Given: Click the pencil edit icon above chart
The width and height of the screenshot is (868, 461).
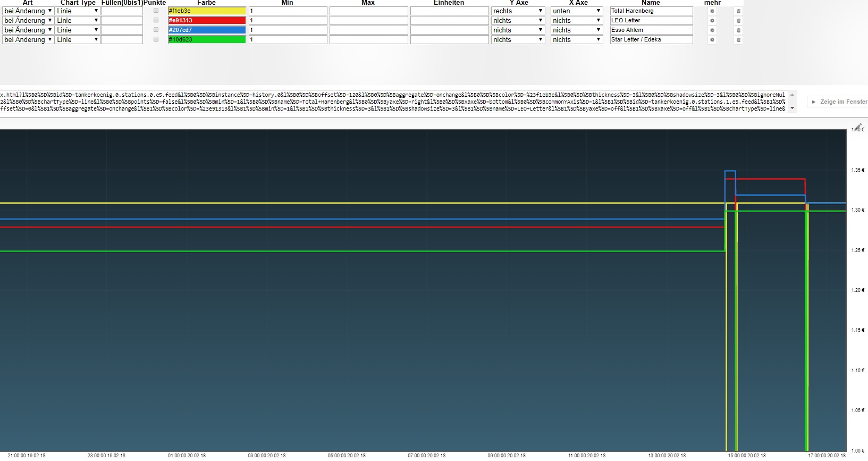Looking at the screenshot, I should (858, 127).
